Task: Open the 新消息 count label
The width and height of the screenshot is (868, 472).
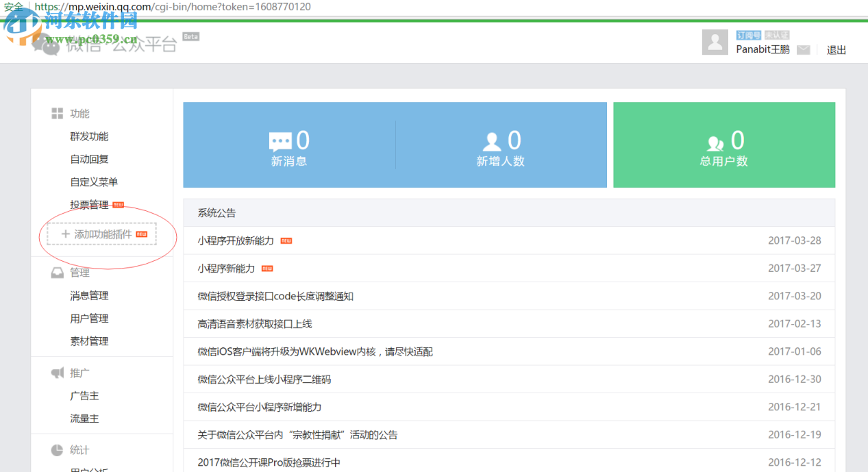Action: tap(289, 162)
